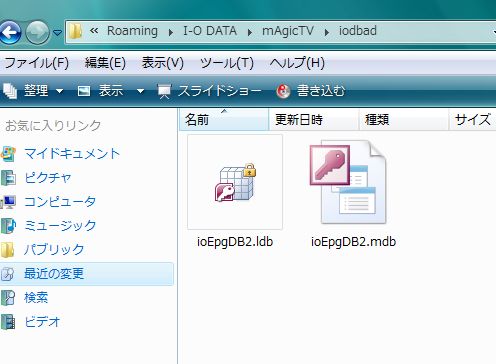Click iodbad segment in address bar
Image resolution: width=496 pixels, height=364 pixels.
click(x=358, y=31)
